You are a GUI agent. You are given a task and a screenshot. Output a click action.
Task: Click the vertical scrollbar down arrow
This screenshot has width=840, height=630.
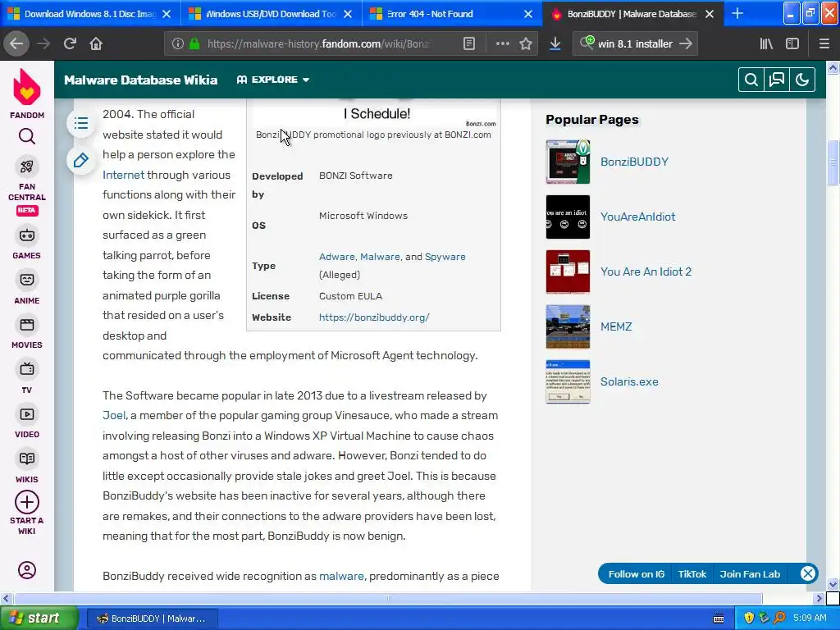click(833, 584)
